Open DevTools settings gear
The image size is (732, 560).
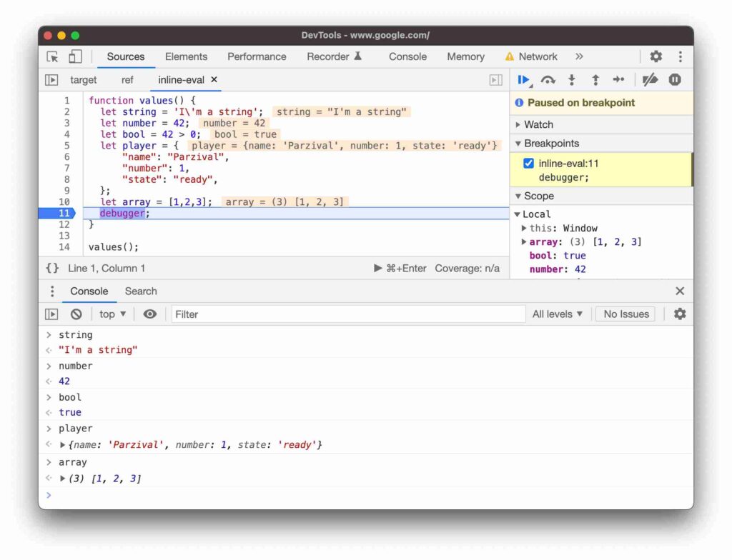(656, 56)
